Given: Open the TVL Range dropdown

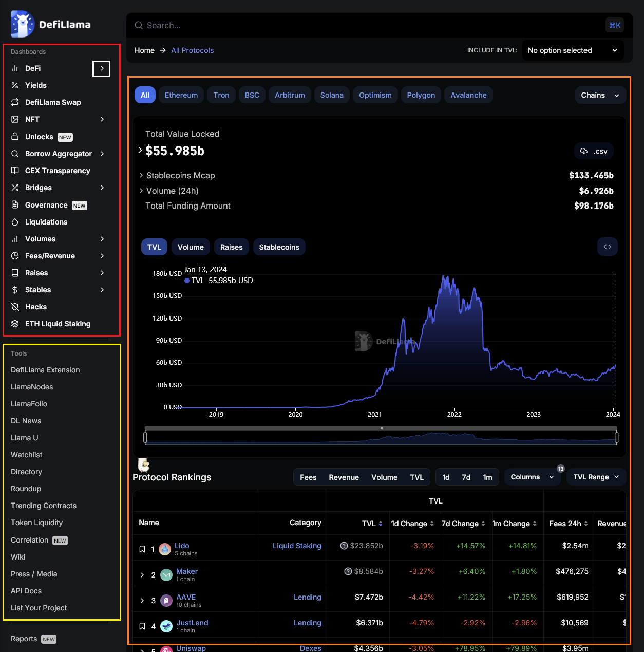Looking at the screenshot, I should pos(596,477).
